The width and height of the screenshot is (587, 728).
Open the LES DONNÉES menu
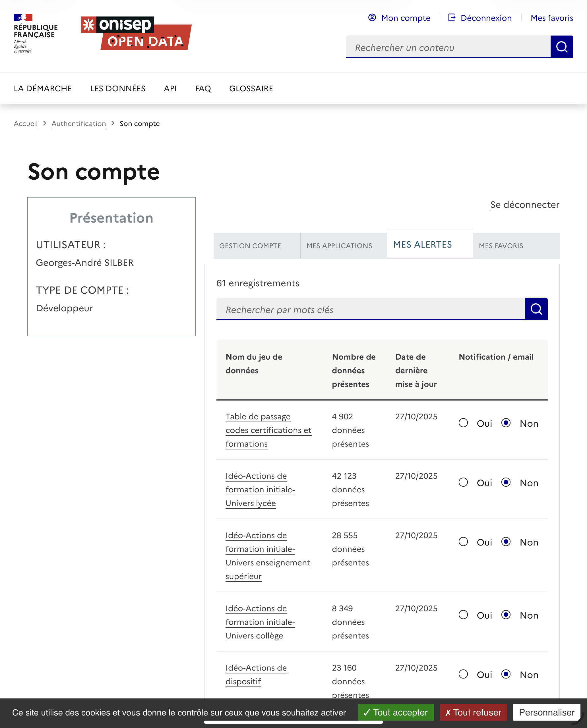118,89
